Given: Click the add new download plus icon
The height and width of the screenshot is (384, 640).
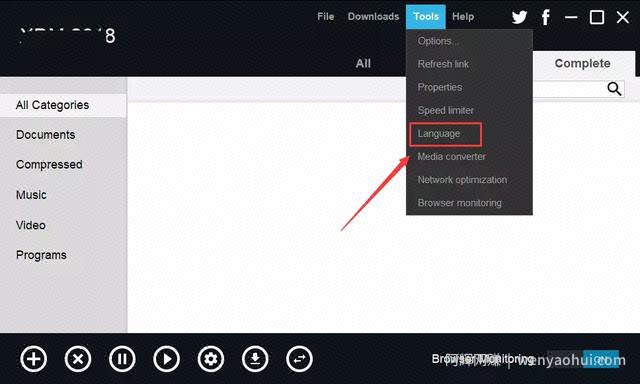Looking at the screenshot, I should click(x=33, y=359).
